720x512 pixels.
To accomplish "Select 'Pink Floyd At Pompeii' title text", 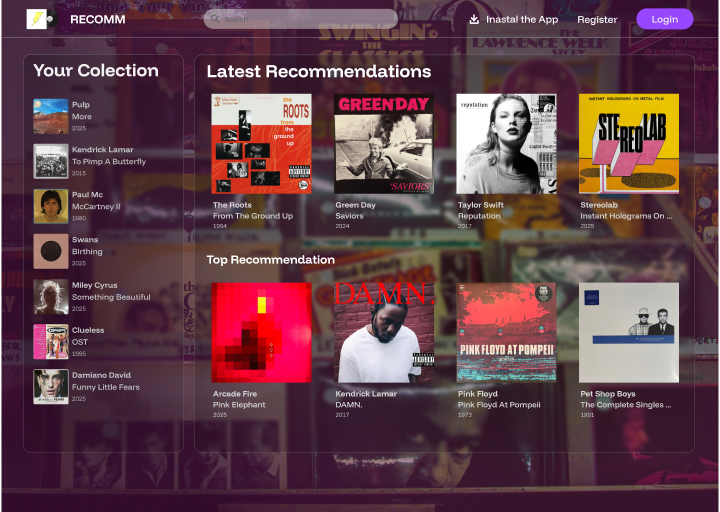I will [x=499, y=405].
